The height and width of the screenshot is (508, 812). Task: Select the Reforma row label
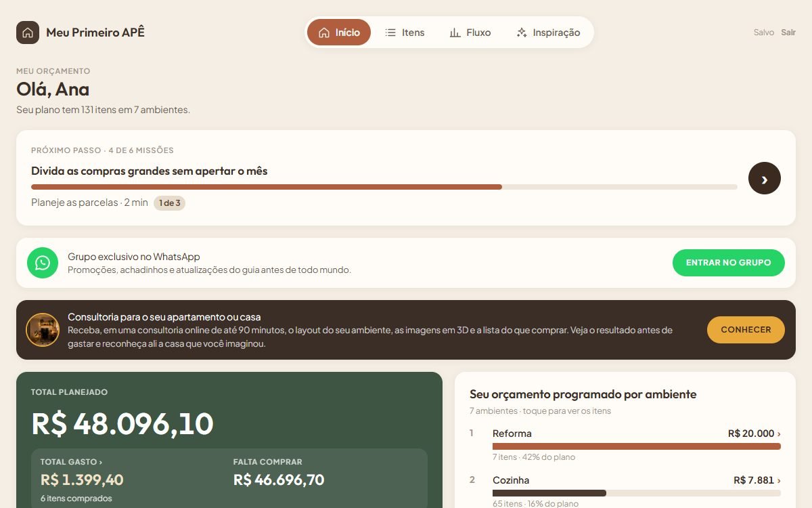512,433
